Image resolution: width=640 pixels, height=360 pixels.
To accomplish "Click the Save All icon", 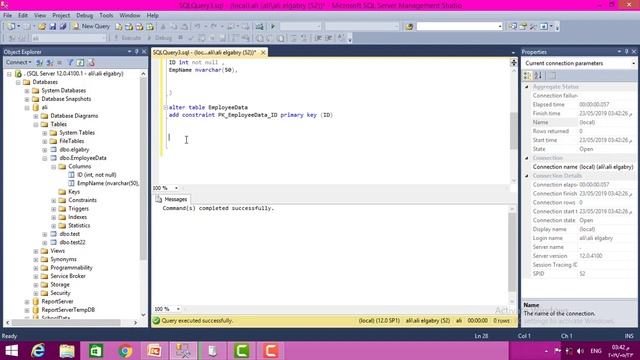I will tap(62, 27).
